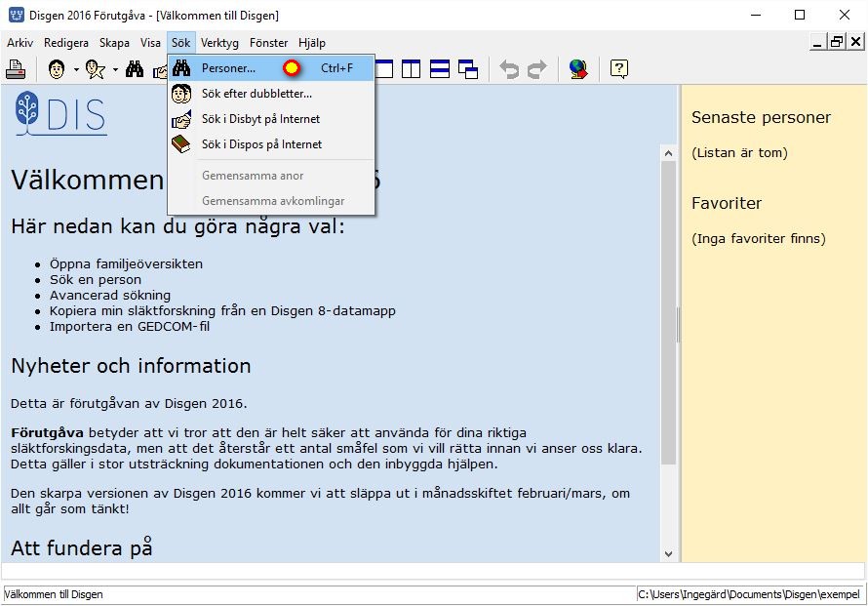Minimize the inner Välkommen document window
The image size is (868, 606).
tap(817, 42)
